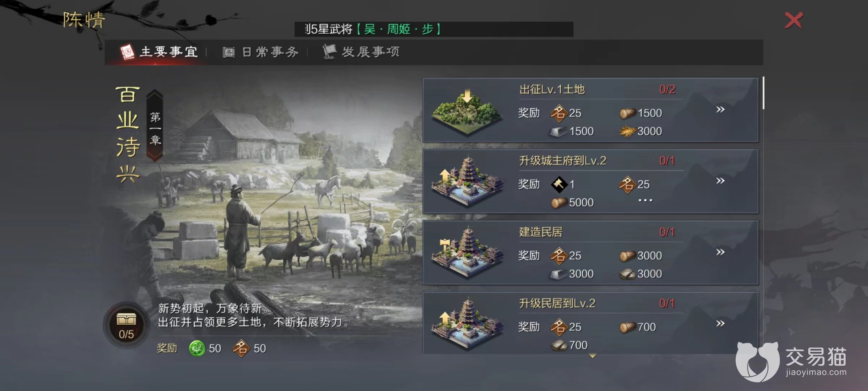The image size is (868, 391).
Task: Click the 升级城主府到Lv.2 task title
Action: point(562,160)
